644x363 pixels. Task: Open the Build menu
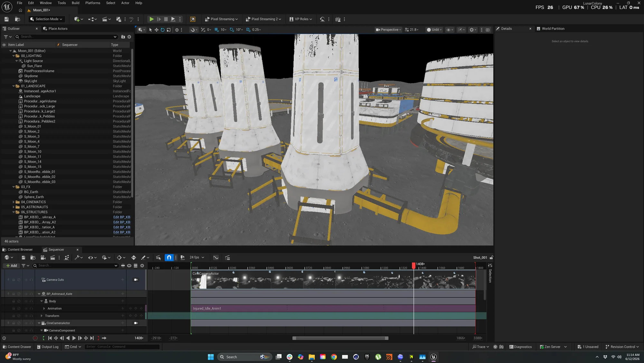(75, 3)
